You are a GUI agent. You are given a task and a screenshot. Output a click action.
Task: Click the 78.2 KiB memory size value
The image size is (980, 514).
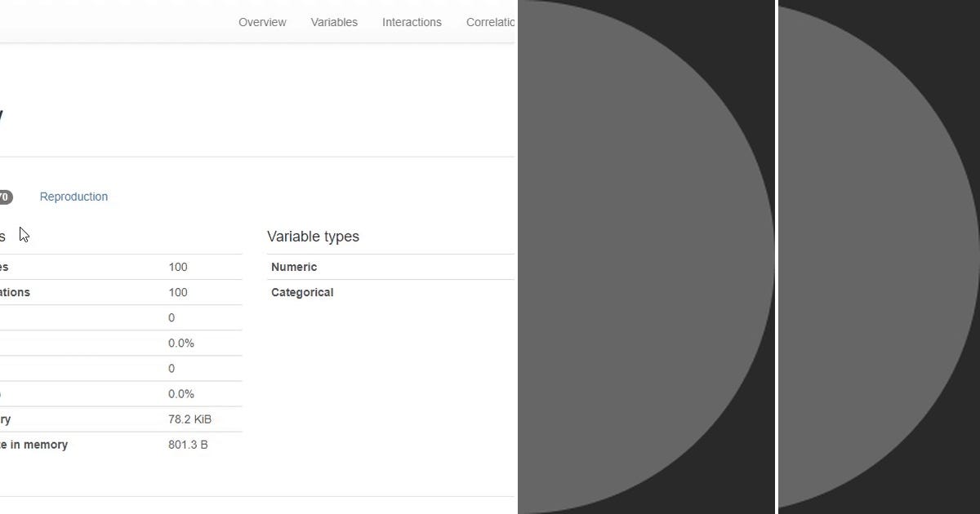(x=189, y=419)
